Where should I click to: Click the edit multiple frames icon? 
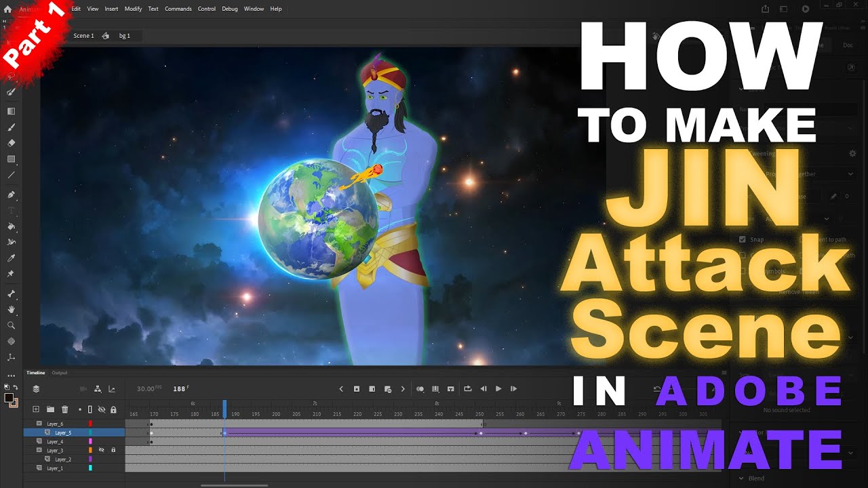coord(435,389)
